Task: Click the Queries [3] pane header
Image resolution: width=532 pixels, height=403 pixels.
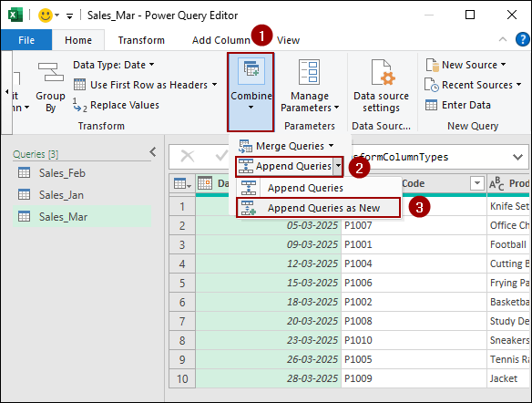Action: (x=36, y=154)
